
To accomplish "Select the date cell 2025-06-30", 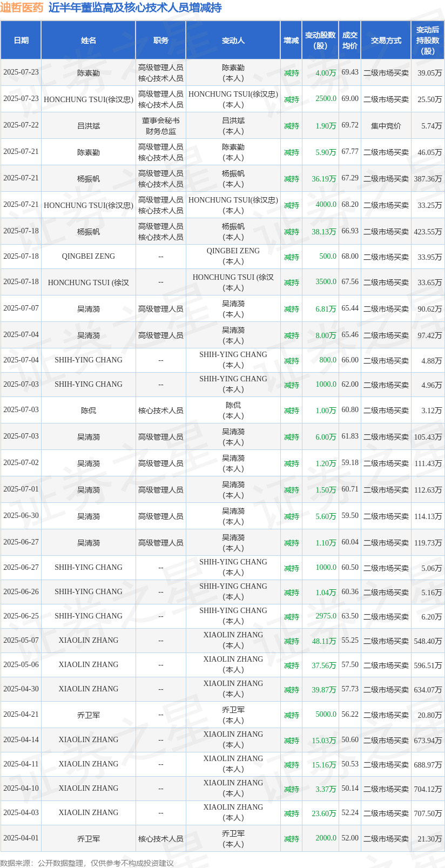I will 21,516.
